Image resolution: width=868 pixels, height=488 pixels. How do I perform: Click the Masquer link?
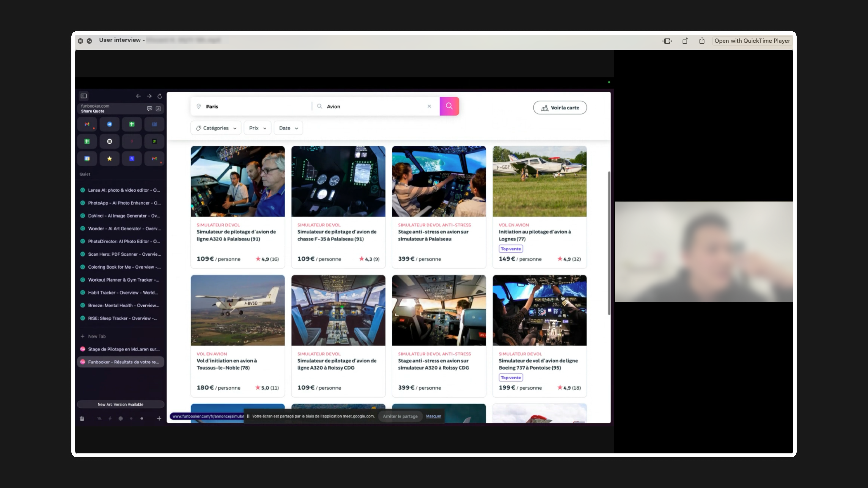click(x=433, y=417)
